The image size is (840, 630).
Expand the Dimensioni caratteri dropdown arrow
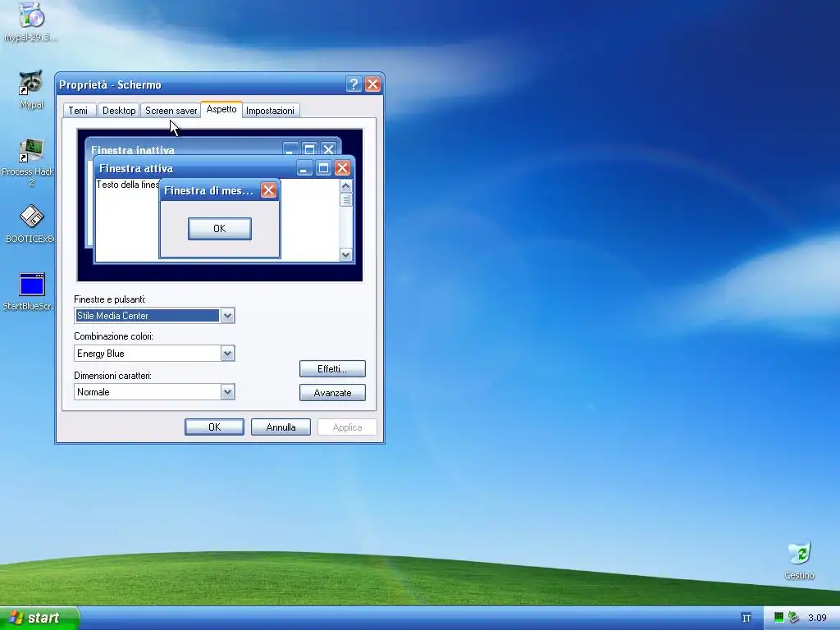(228, 392)
